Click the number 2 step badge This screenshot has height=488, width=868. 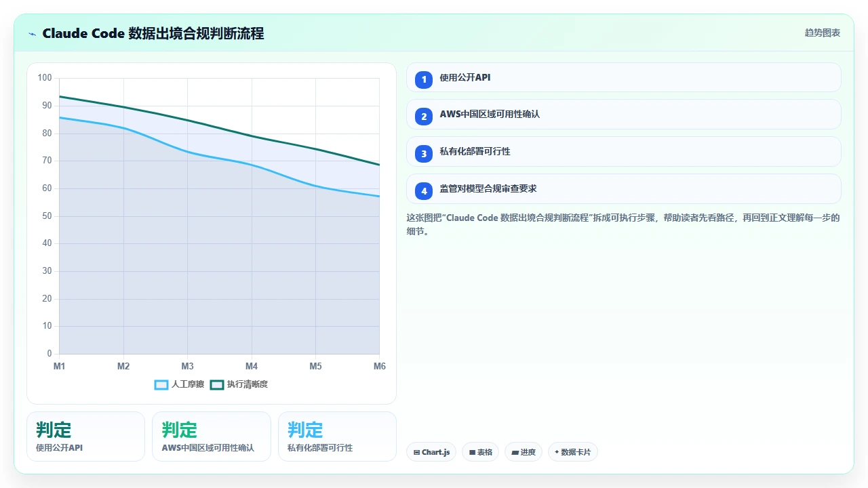424,116
